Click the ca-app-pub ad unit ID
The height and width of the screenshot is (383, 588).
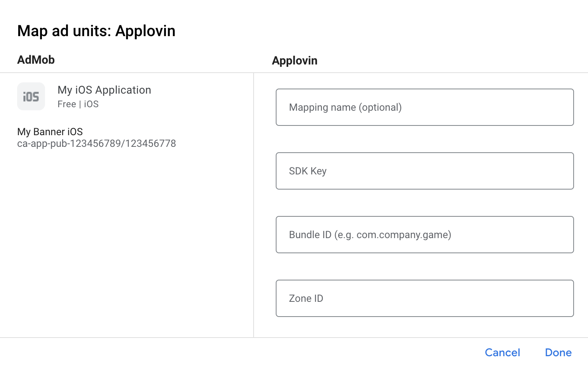(x=96, y=143)
